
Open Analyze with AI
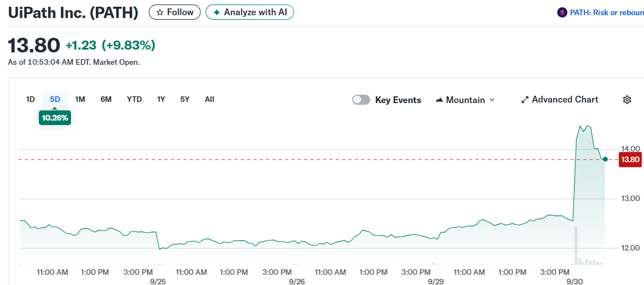pyautogui.click(x=250, y=12)
